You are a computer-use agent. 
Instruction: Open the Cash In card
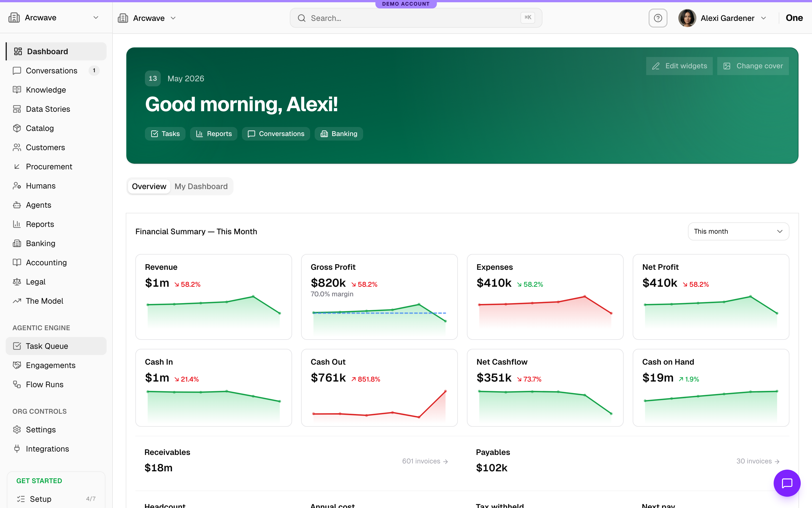point(213,388)
